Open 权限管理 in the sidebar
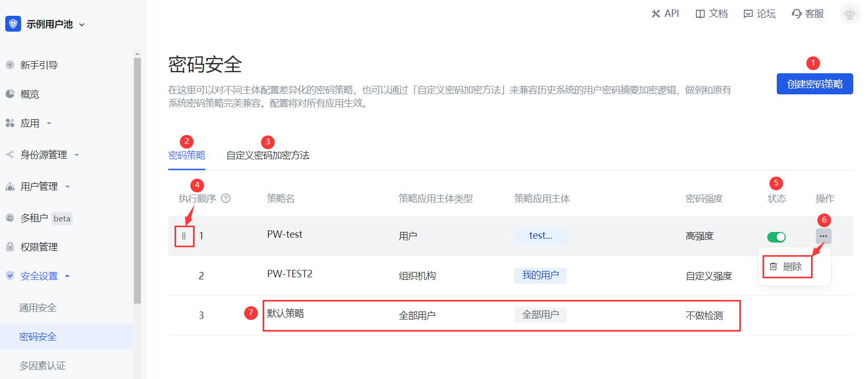 [x=38, y=247]
